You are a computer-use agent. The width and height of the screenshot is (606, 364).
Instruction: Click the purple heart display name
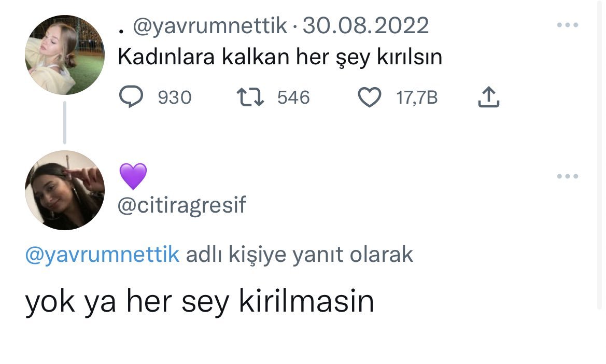[133, 176]
